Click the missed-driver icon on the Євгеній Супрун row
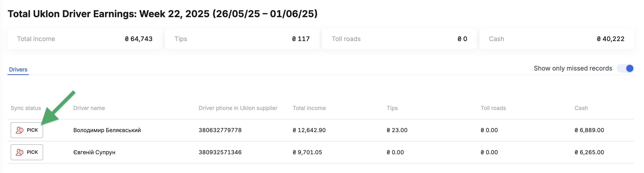This screenshot has height=173, width=644. click(20, 152)
